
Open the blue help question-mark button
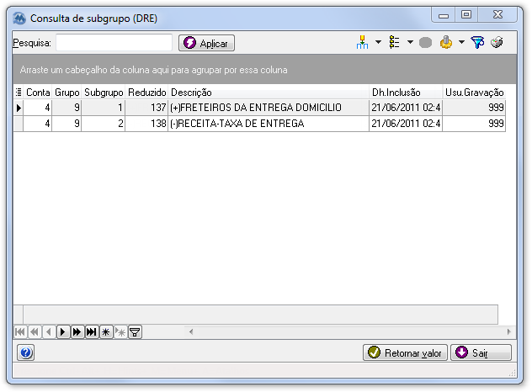click(x=26, y=352)
